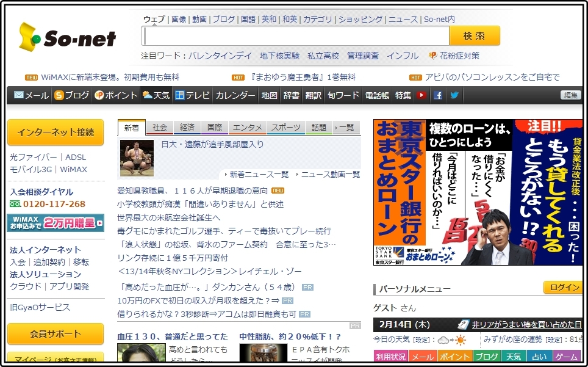Click the 東京スター銀行 おまとめローン ad banner

[x=478, y=192]
